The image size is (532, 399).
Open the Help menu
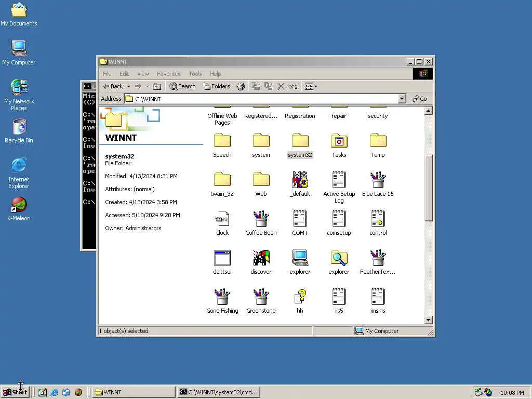(x=215, y=74)
